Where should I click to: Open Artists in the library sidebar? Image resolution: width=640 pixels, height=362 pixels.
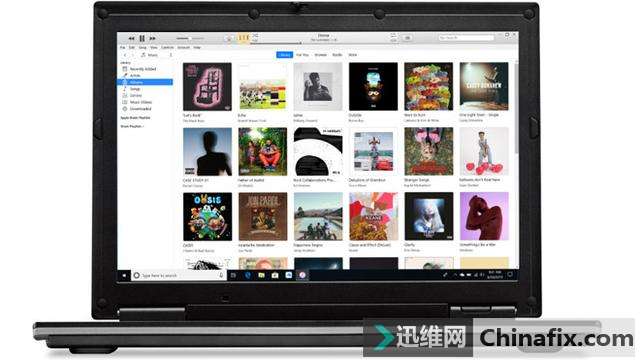point(135,76)
